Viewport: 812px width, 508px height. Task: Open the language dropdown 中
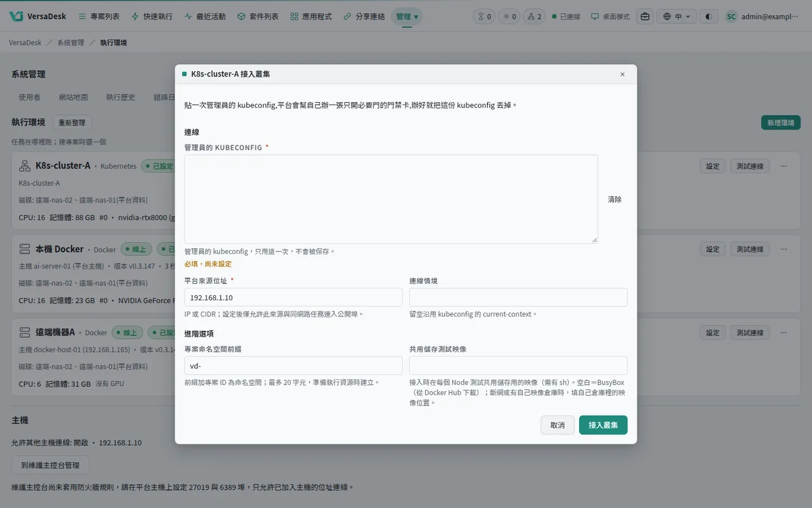(677, 17)
